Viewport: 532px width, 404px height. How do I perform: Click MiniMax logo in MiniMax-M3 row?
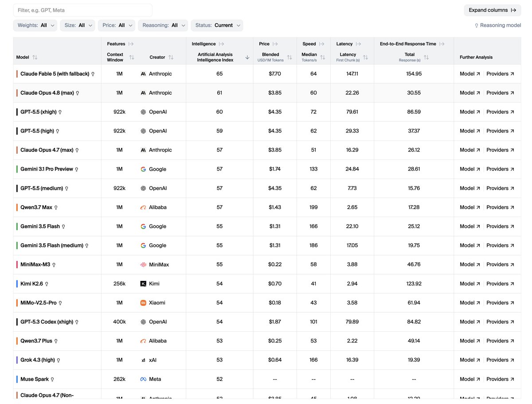(143, 264)
